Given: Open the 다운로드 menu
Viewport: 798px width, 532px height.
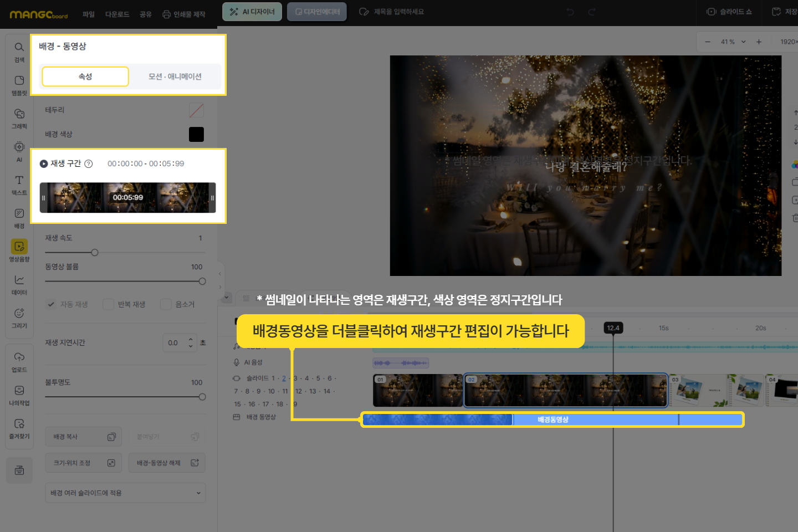Looking at the screenshot, I should pos(117,14).
